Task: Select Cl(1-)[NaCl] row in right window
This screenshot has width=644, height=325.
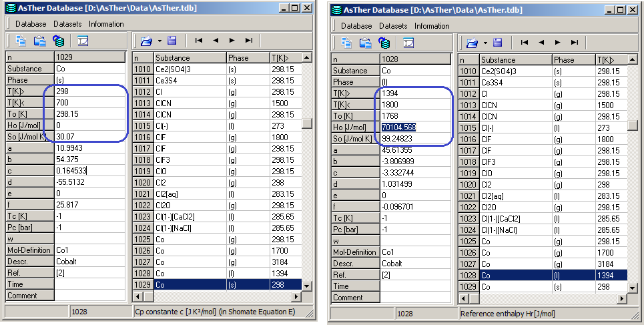Action: point(543,230)
